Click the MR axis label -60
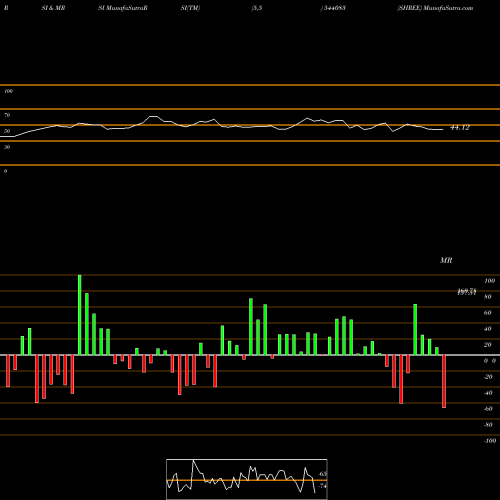500x500 pixels. (x=488, y=409)
